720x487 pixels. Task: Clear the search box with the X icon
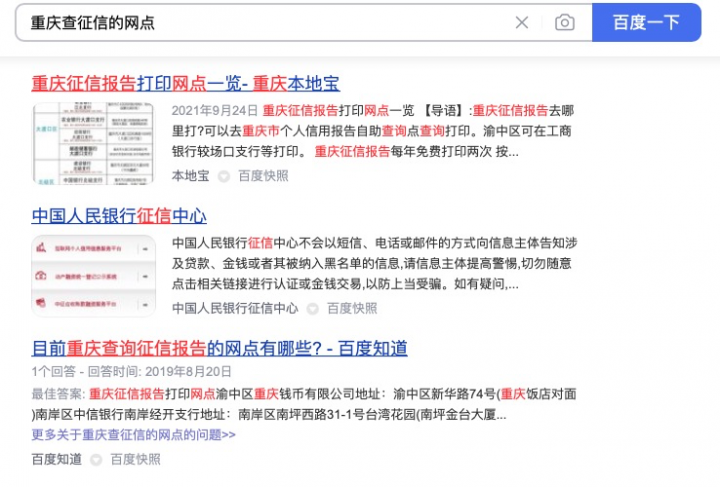[522, 22]
